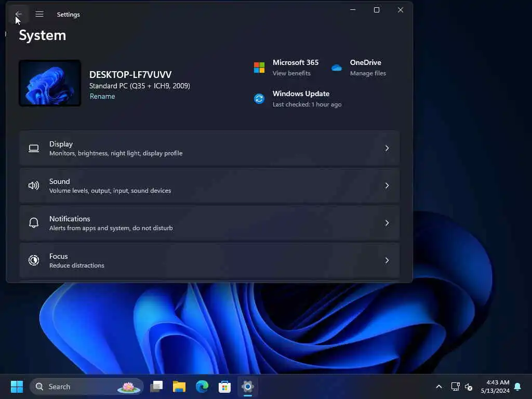Launch File Explorer from the taskbar
Screen dimensions: 532x399
pos(179,387)
